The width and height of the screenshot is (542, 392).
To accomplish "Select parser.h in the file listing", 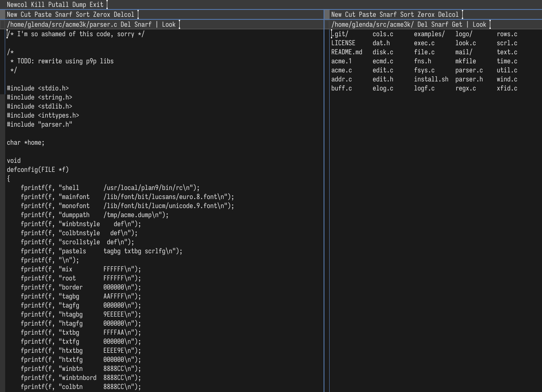I will click(x=469, y=79).
